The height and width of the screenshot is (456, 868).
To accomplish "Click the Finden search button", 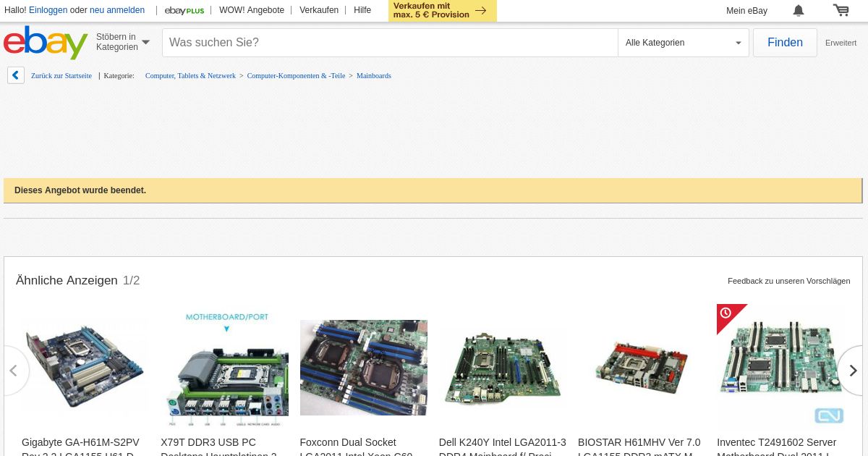I will coord(785,43).
